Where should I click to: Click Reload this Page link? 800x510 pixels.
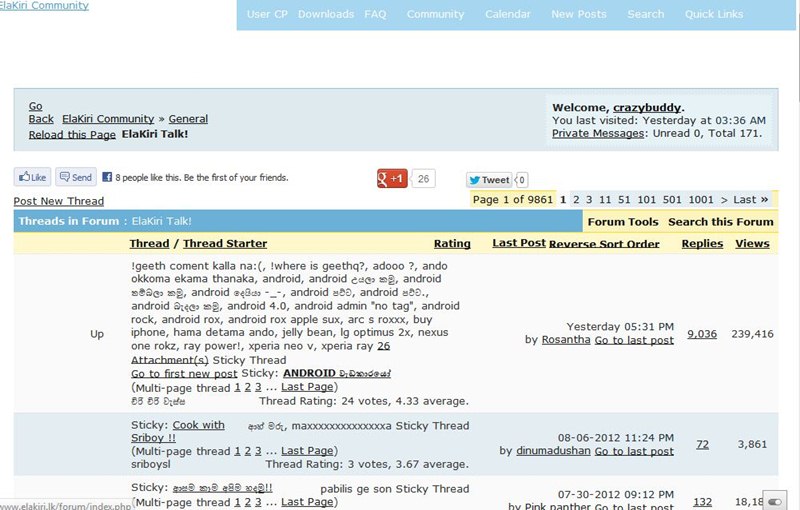(x=72, y=135)
